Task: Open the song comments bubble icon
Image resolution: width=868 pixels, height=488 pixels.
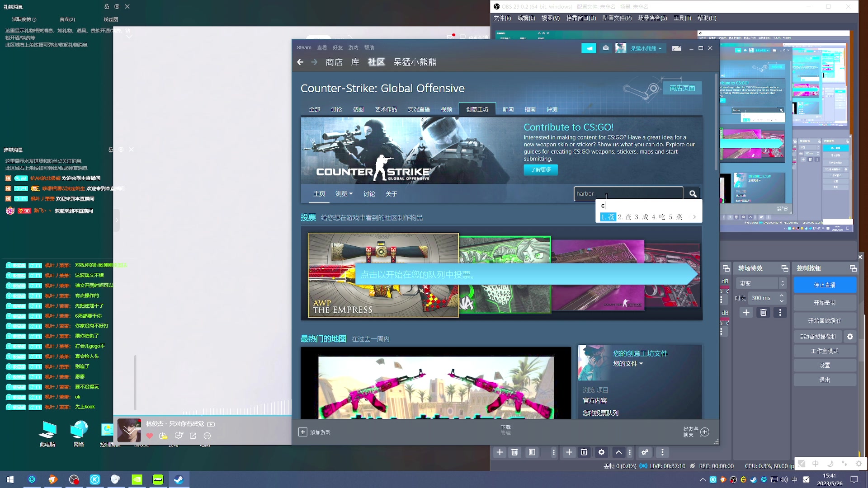Action: point(179,436)
